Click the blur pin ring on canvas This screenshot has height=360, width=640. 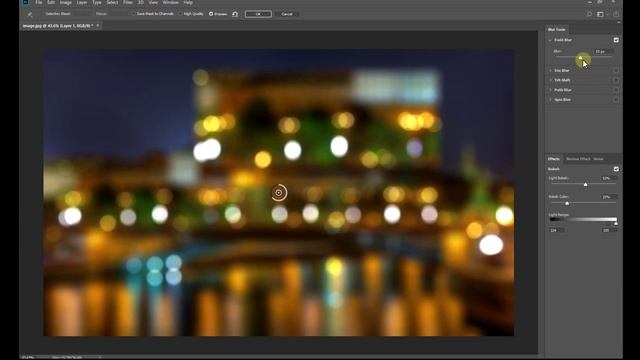[x=279, y=193]
